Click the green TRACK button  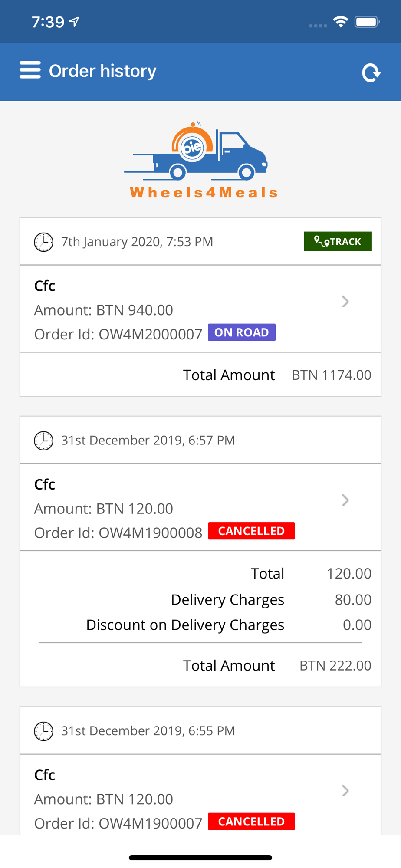(338, 241)
